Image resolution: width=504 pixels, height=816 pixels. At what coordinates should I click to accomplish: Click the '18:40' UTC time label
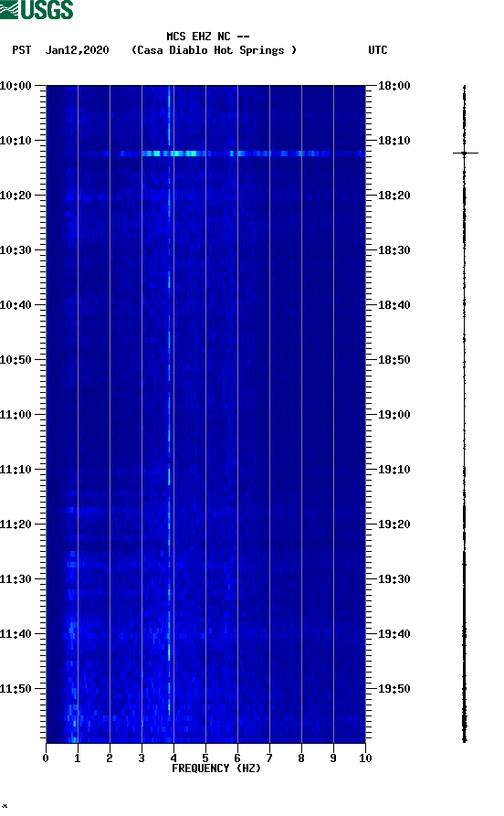click(x=394, y=305)
